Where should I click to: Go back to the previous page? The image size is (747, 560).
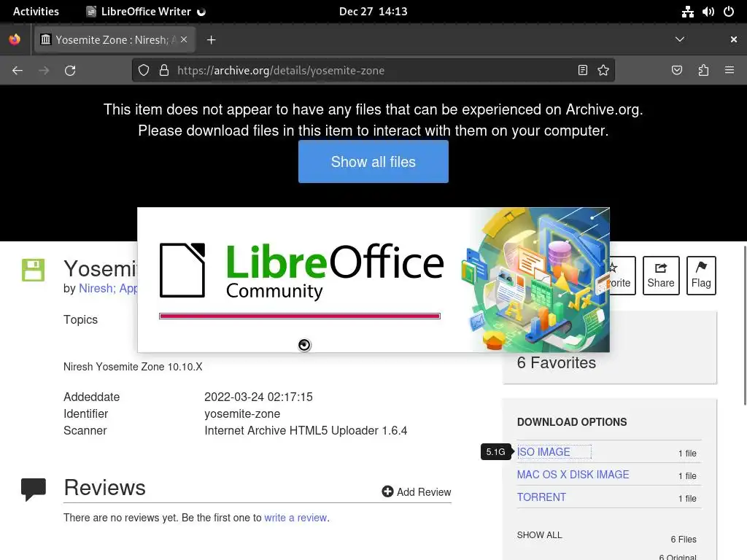(18, 71)
